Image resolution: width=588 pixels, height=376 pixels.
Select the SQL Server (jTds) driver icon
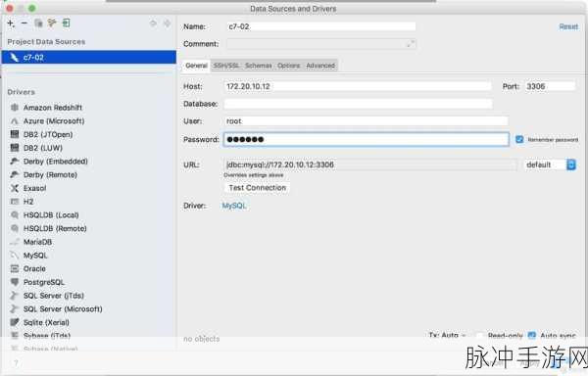click(x=15, y=296)
